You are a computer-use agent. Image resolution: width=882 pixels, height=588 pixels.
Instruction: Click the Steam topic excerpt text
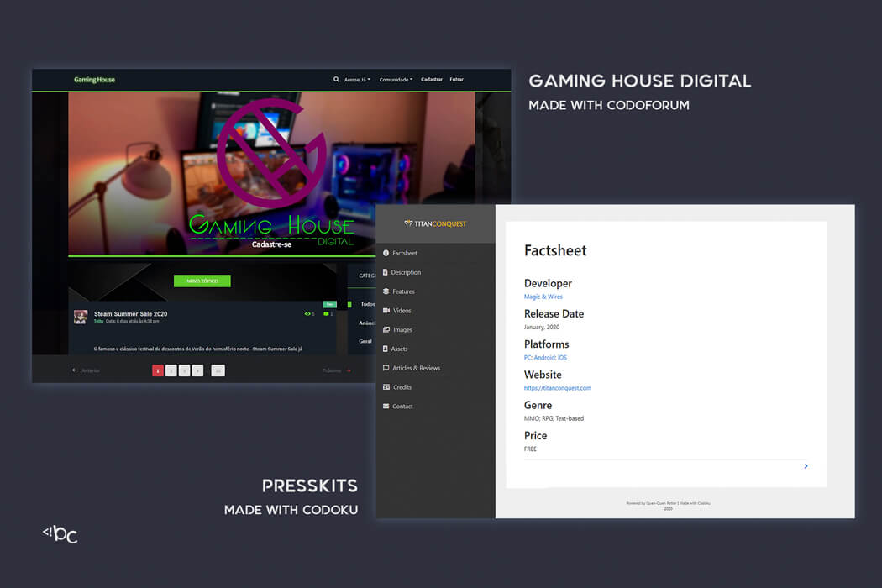pyautogui.click(x=198, y=349)
